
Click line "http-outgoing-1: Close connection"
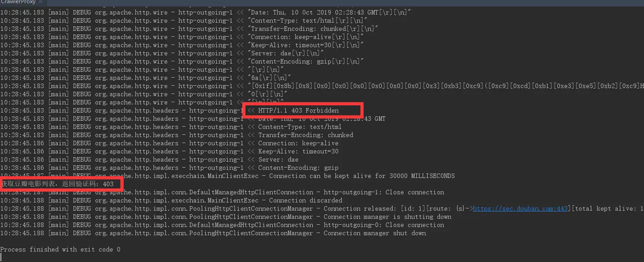222,192
